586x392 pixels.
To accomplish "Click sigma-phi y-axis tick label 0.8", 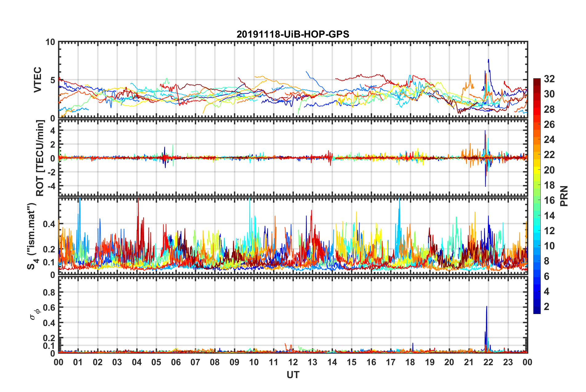I will click(49, 292).
